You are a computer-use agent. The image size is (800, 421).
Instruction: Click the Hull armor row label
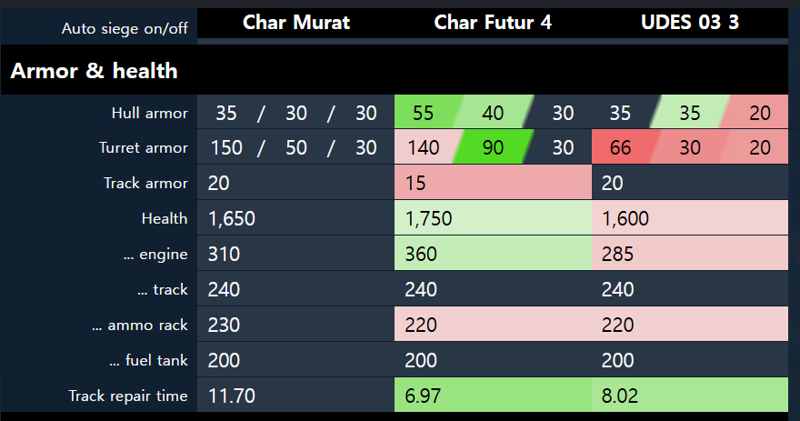tap(149, 113)
